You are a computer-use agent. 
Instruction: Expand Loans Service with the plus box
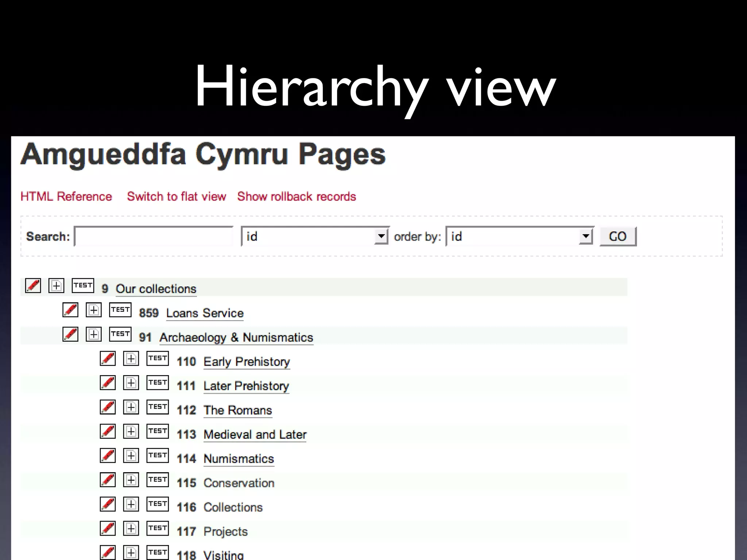(x=94, y=310)
